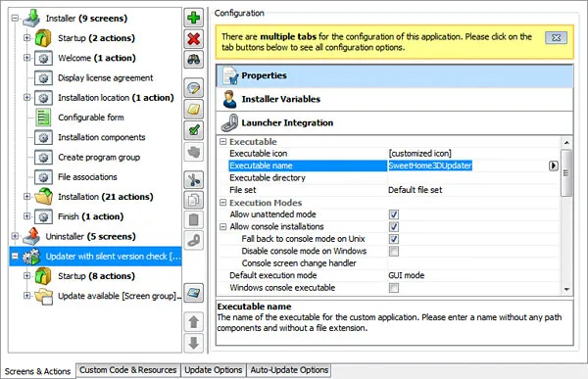The height and width of the screenshot is (379, 588).
Task: Click the File associations gear icon
Action: 43,177
